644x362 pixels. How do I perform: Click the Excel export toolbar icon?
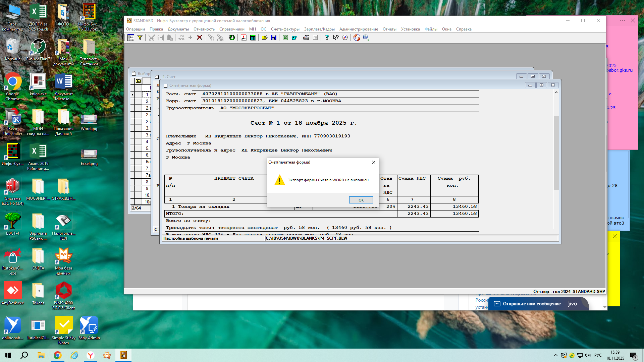point(285,38)
